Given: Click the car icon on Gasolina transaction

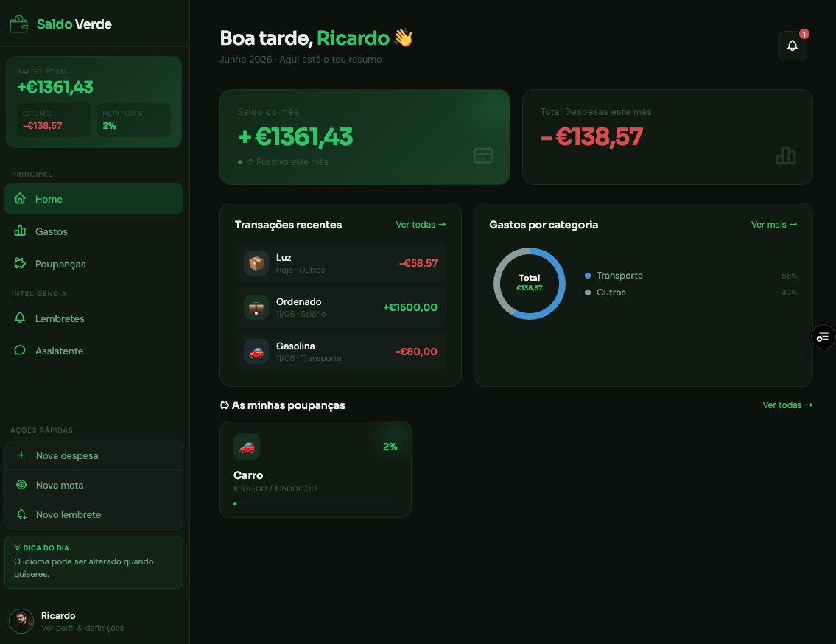Looking at the screenshot, I should pyautogui.click(x=256, y=351).
